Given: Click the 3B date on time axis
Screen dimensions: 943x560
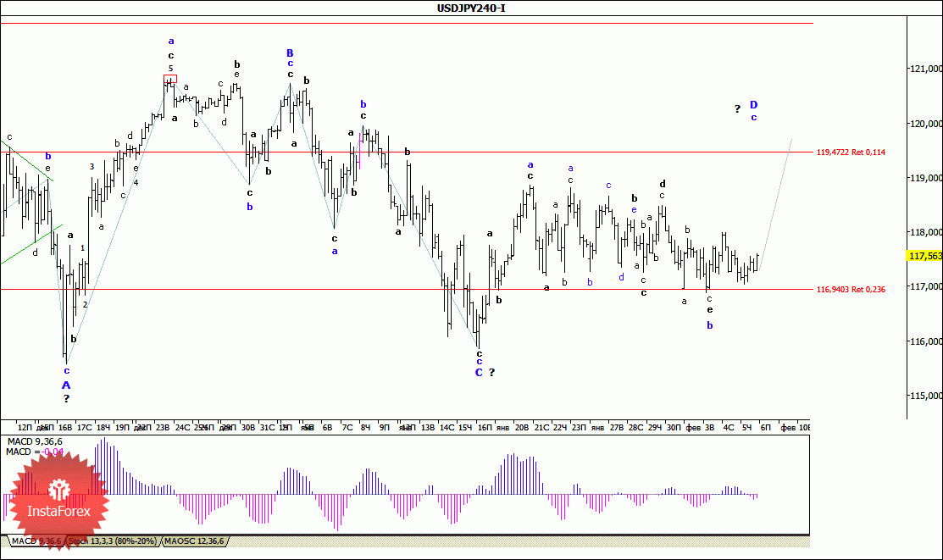Looking at the screenshot, I should tap(710, 427).
